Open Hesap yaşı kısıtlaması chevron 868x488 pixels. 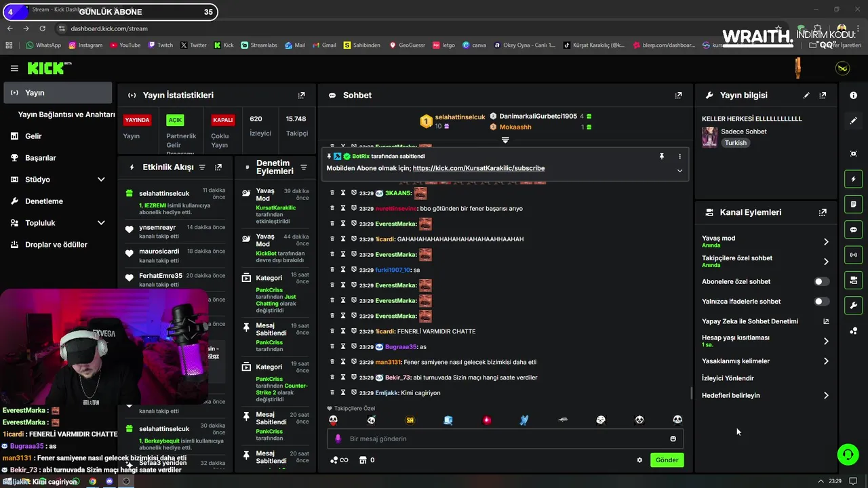(826, 341)
